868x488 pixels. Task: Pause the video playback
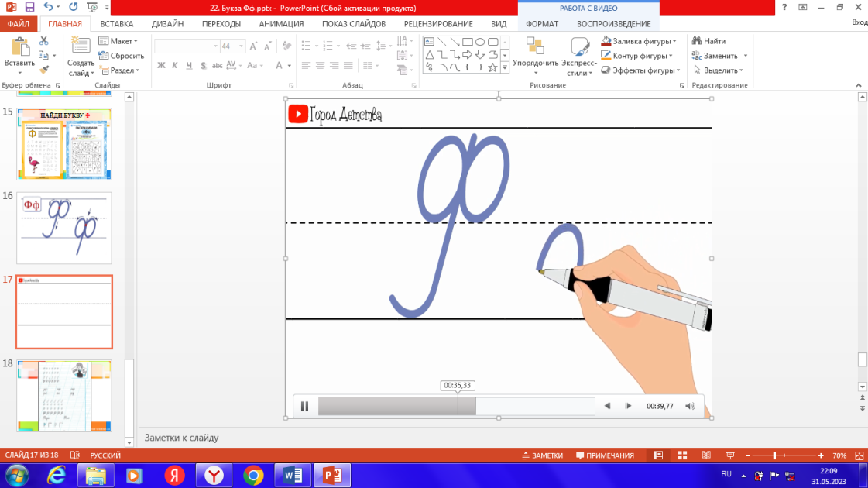(304, 406)
